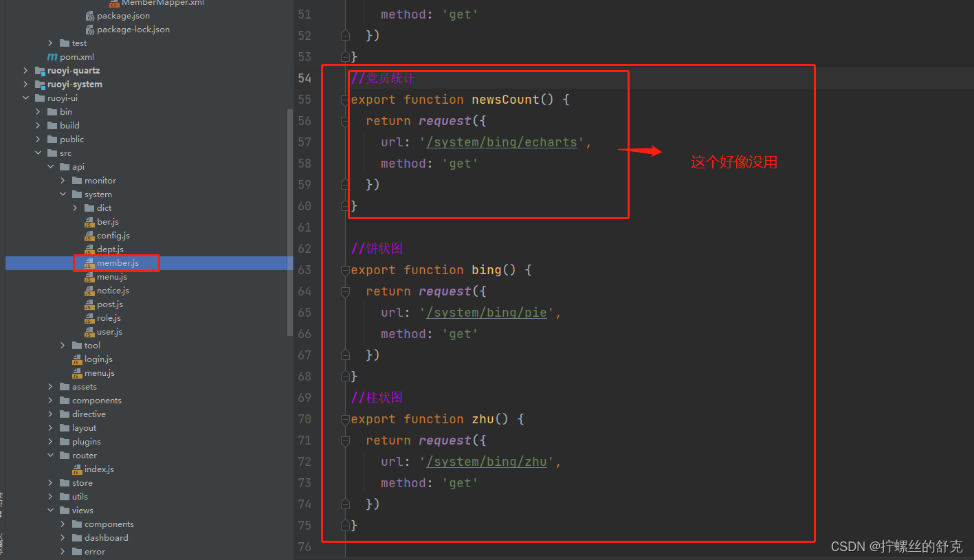
Task: Expand the test folder
Action: (50, 43)
